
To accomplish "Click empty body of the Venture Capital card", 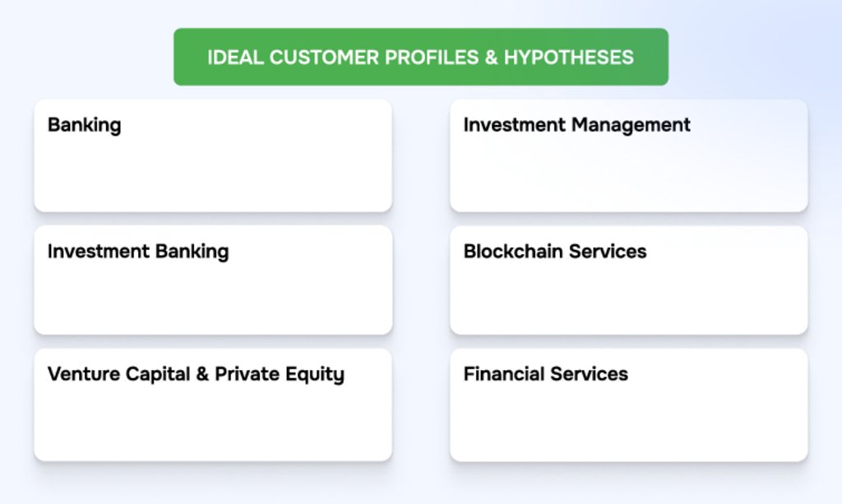I will click(212, 423).
